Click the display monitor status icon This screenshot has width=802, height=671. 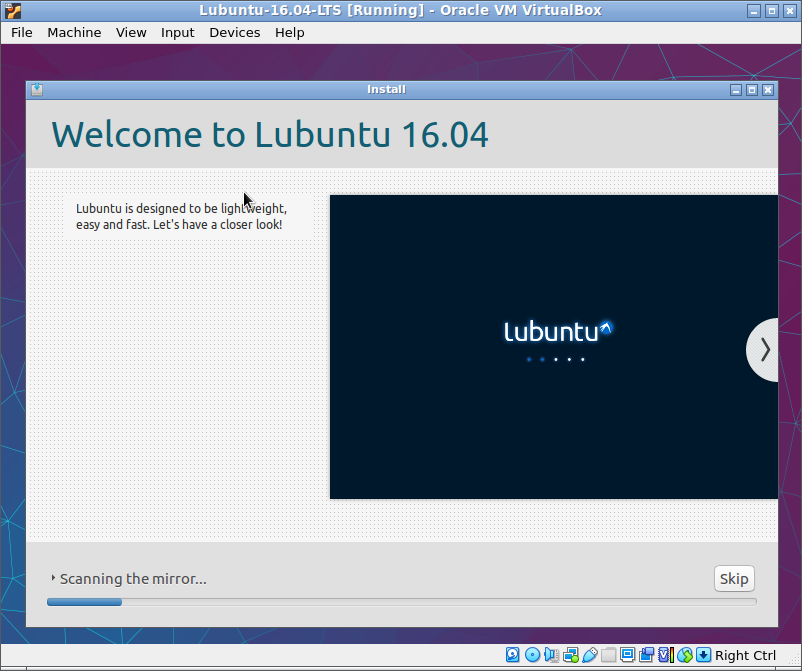628,655
